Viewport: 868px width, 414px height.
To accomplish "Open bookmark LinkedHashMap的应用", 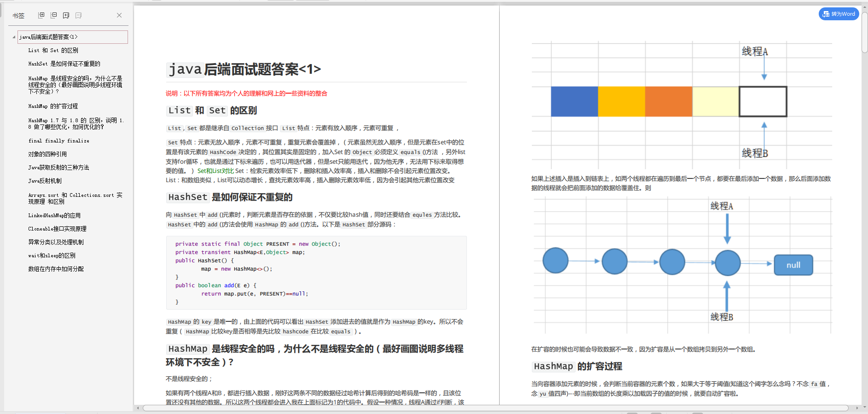I will pyautogui.click(x=54, y=215).
